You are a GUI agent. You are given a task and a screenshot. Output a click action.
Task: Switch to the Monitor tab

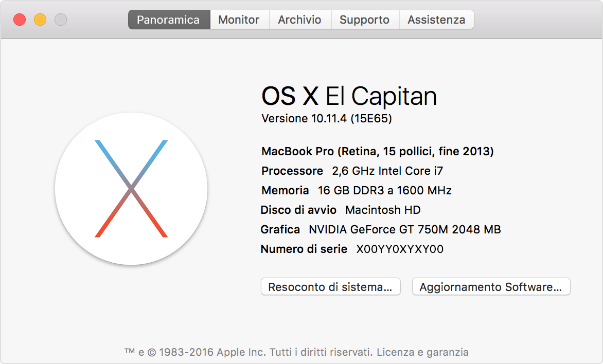pyautogui.click(x=239, y=20)
